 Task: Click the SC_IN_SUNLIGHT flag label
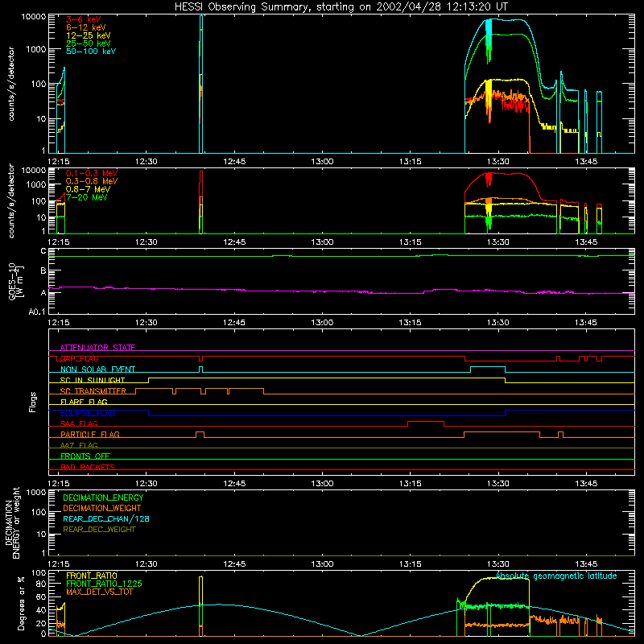93,380
